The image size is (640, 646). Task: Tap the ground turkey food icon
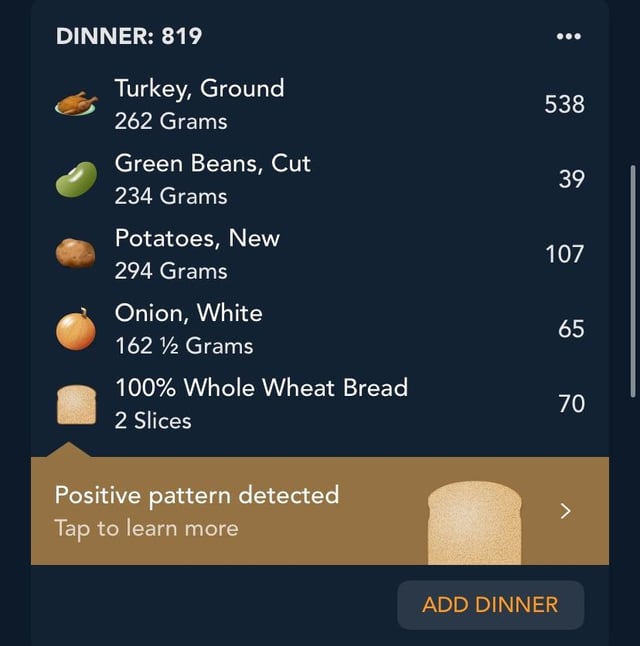(76, 103)
